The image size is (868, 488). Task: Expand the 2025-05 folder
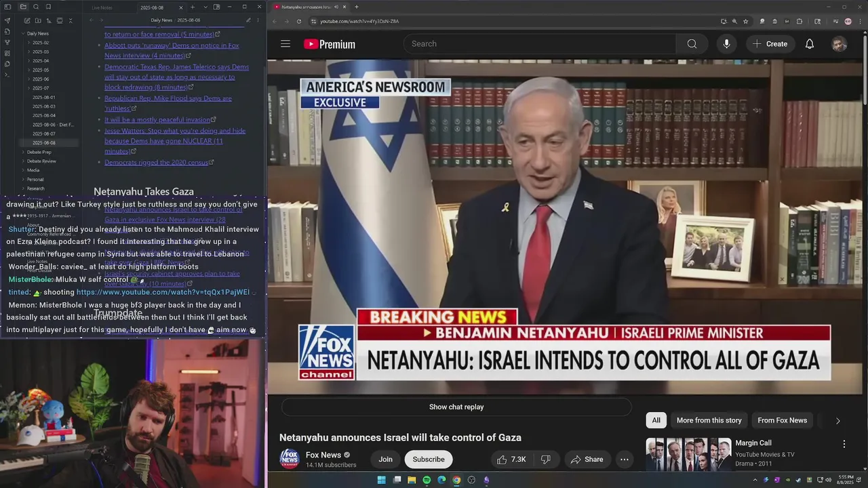[29, 70]
